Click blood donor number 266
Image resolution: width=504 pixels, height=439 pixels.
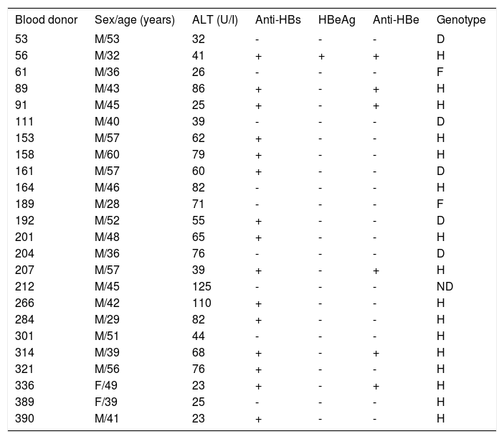24,303
